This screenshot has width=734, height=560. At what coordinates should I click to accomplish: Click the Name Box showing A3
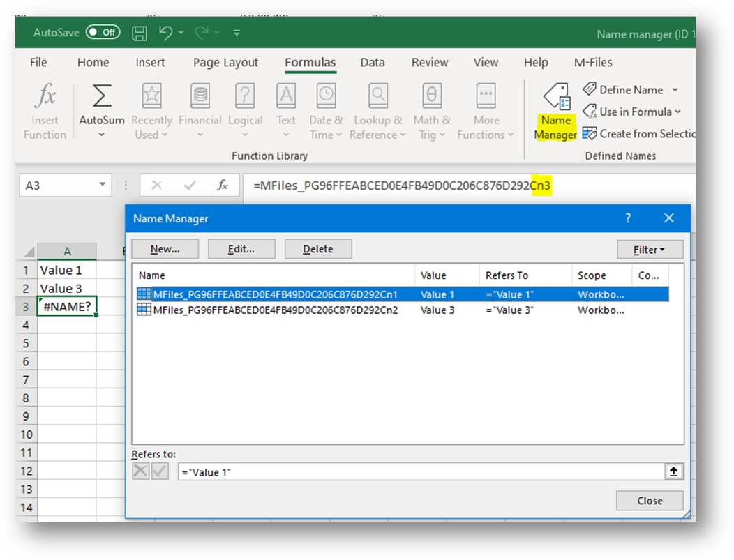57,186
